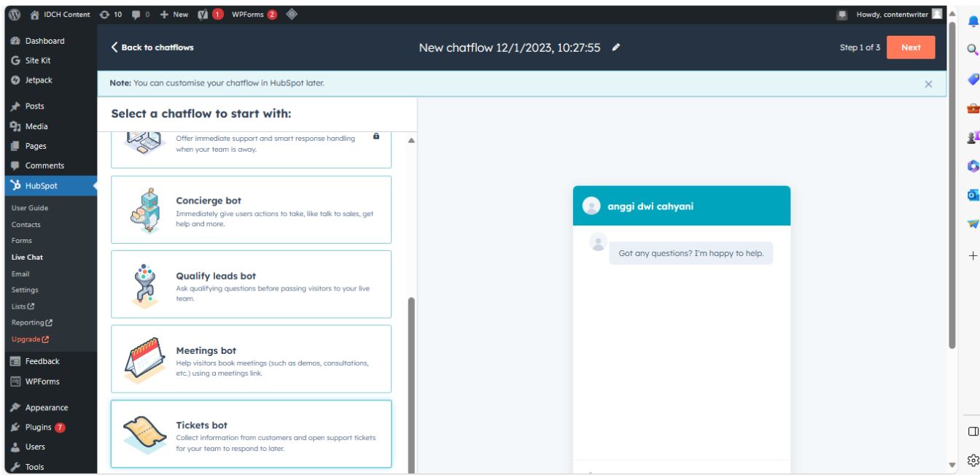Open browser sidebar settings gear
The height and width of the screenshot is (475, 980).
point(972,460)
